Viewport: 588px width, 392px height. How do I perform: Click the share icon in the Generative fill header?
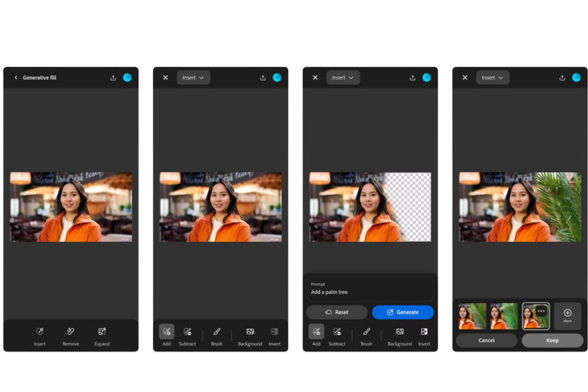click(x=113, y=77)
